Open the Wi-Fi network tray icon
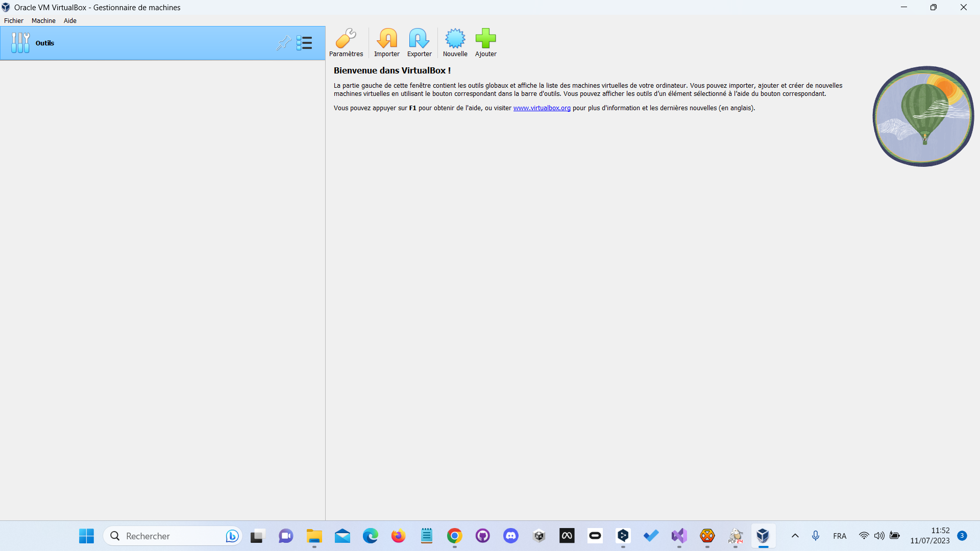The image size is (980, 551). 864,536
